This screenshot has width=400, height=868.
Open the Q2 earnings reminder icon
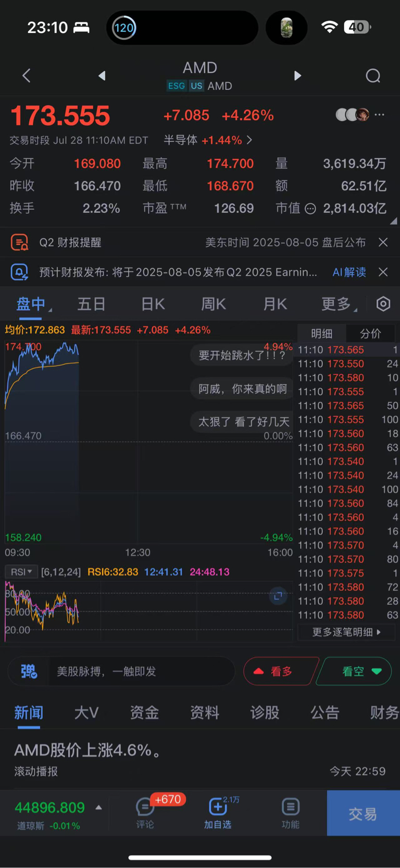tap(19, 242)
